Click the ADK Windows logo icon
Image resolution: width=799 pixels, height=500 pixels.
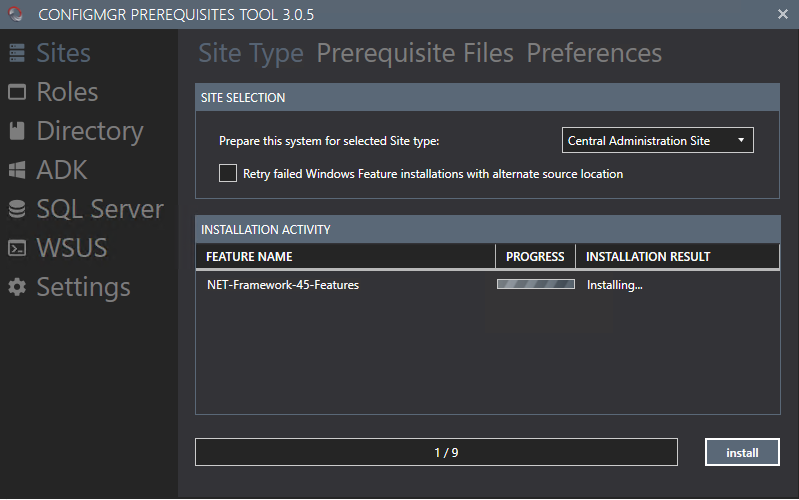17,170
